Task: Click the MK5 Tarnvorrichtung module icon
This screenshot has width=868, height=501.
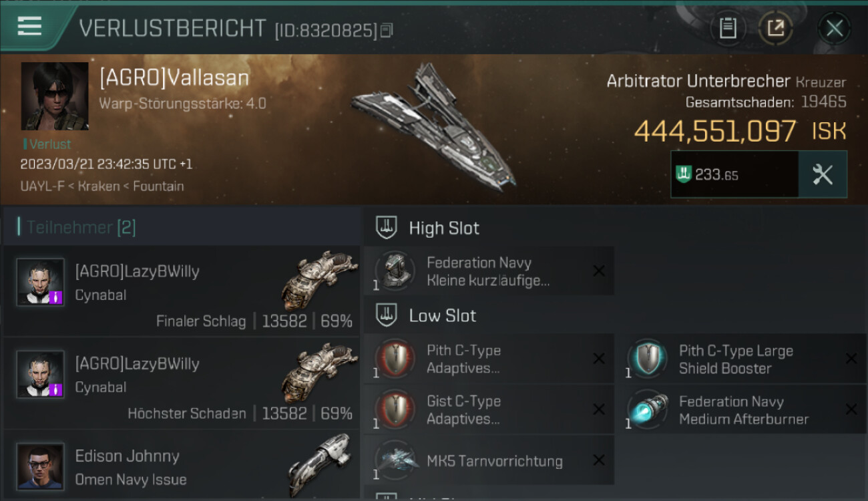Action: 395,460
